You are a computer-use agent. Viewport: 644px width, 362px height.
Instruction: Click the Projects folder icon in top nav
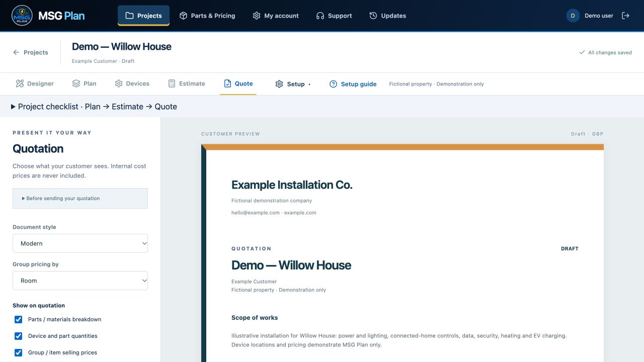pyautogui.click(x=129, y=16)
